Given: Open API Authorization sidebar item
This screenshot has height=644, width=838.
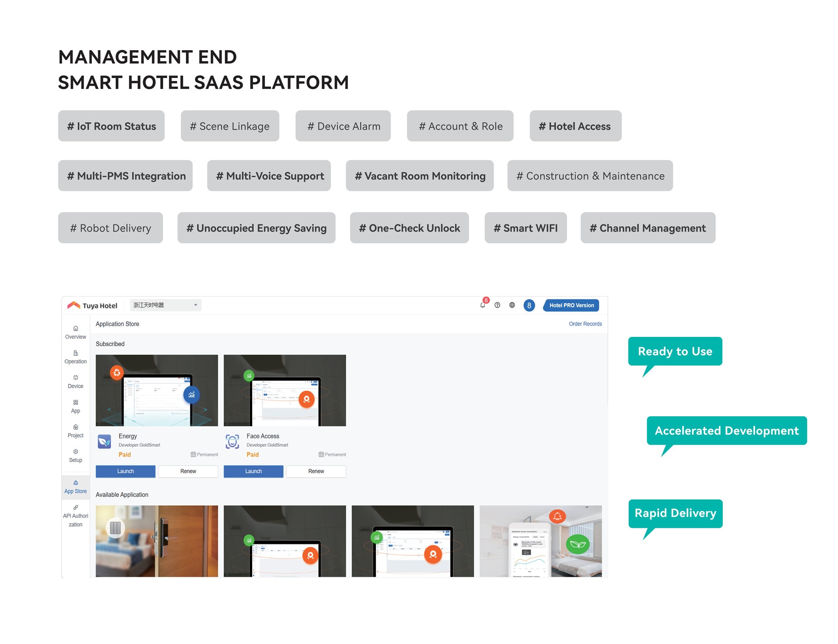Looking at the screenshot, I should (x=76, y=516).
